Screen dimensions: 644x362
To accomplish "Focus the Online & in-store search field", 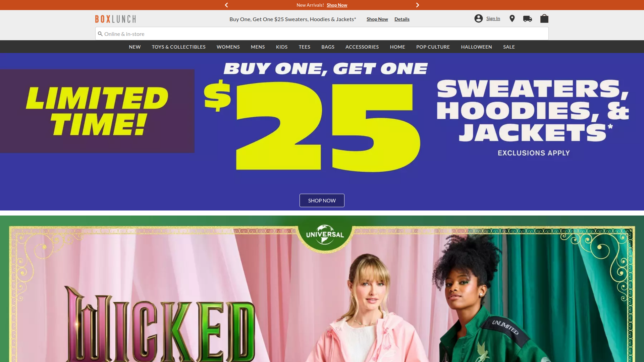I will (x=322, y=34).
